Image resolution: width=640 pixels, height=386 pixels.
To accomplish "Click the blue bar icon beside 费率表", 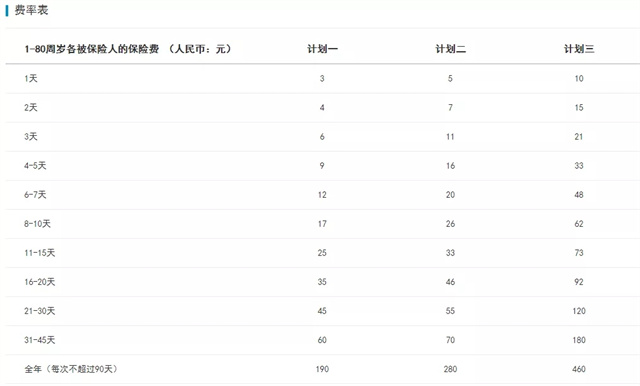I will click(7, 10).
